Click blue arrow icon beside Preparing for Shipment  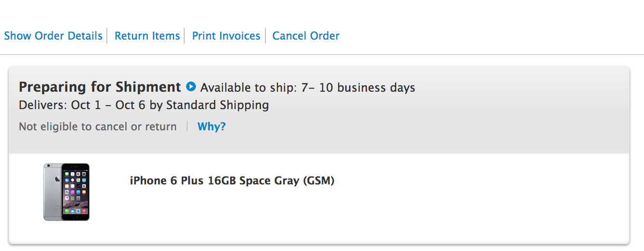click(x=191, y=87)
